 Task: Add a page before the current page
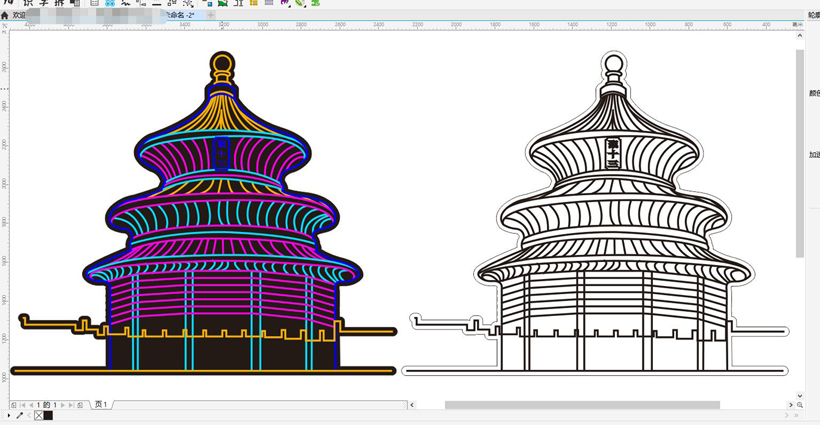(14, 405)
